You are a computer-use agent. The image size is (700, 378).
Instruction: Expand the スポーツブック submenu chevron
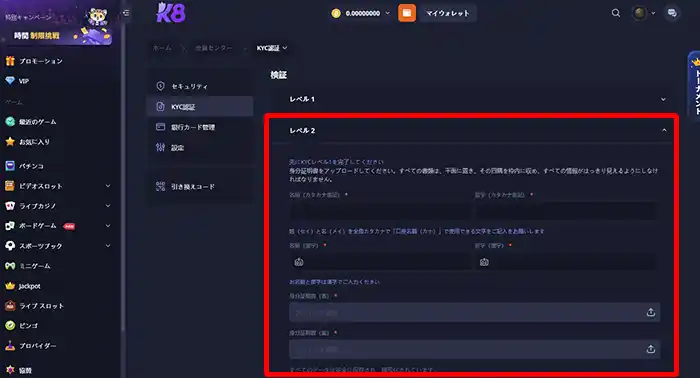tap(108, 245)
